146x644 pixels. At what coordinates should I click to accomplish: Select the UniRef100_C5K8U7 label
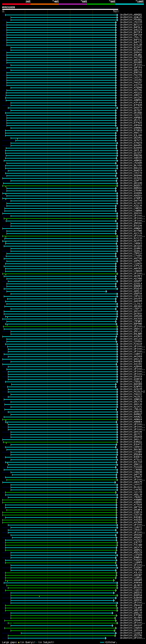click(x=131, y=497)
